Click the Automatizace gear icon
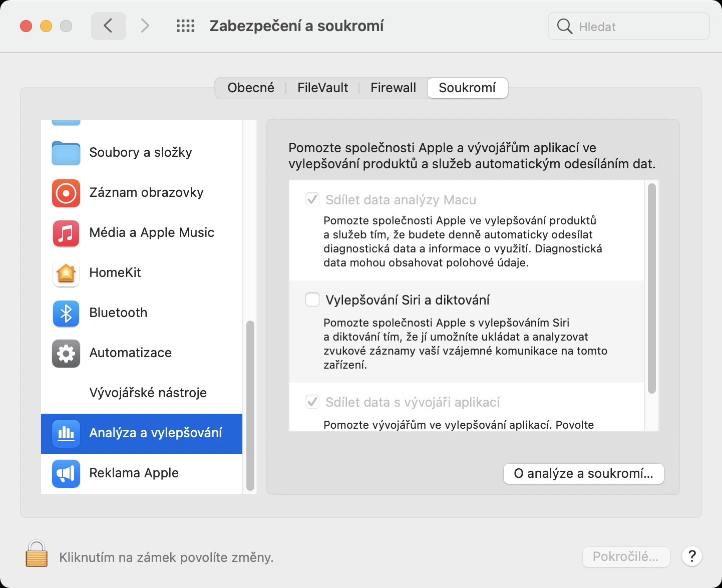The image size is (722, 588). pyautogui.click(x=66, y=353)
